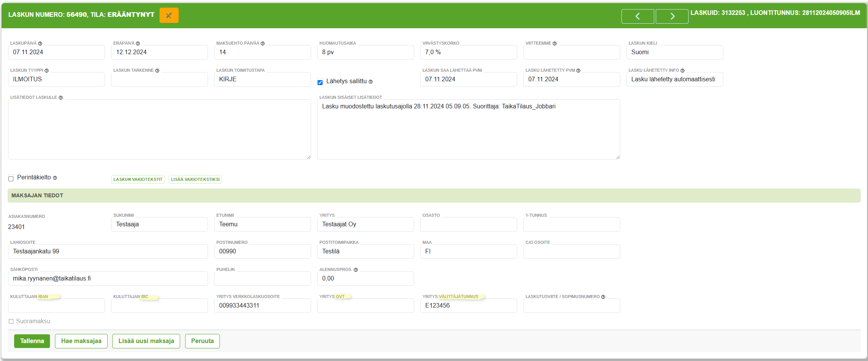Click the Yritys field showing Testaajat Oy

point(366,224)
